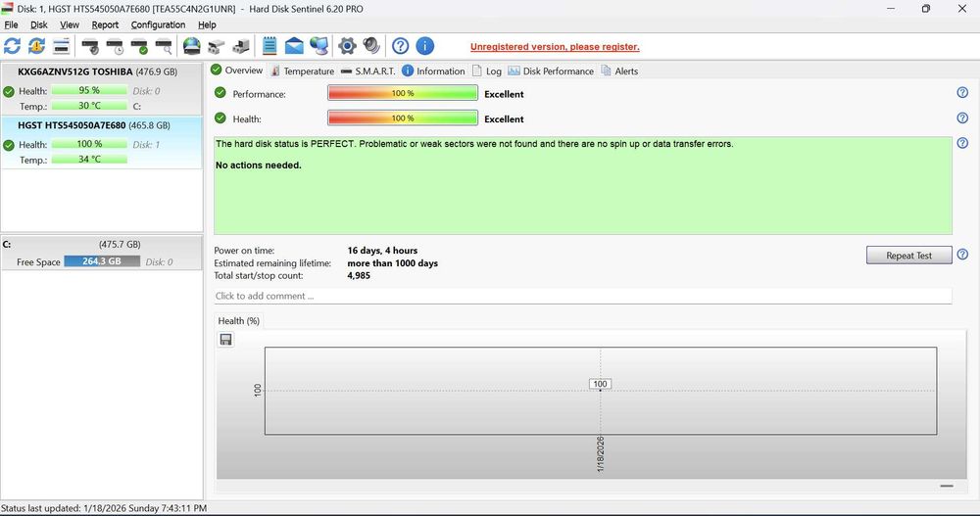The height and width of the screenshot is (516, 980).
Task: Click the Health 100 % gradient bar
Action: pyautogui.click(x=403, y=118)
